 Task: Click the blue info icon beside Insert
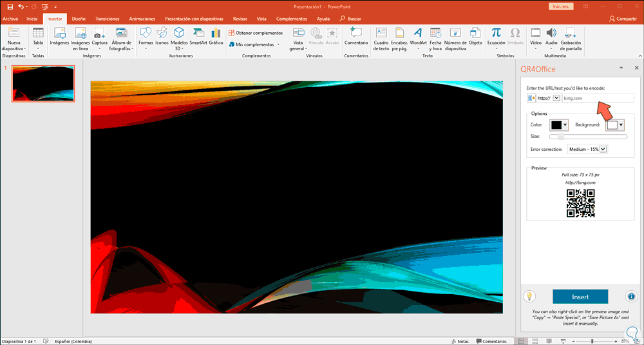(631, 297)
